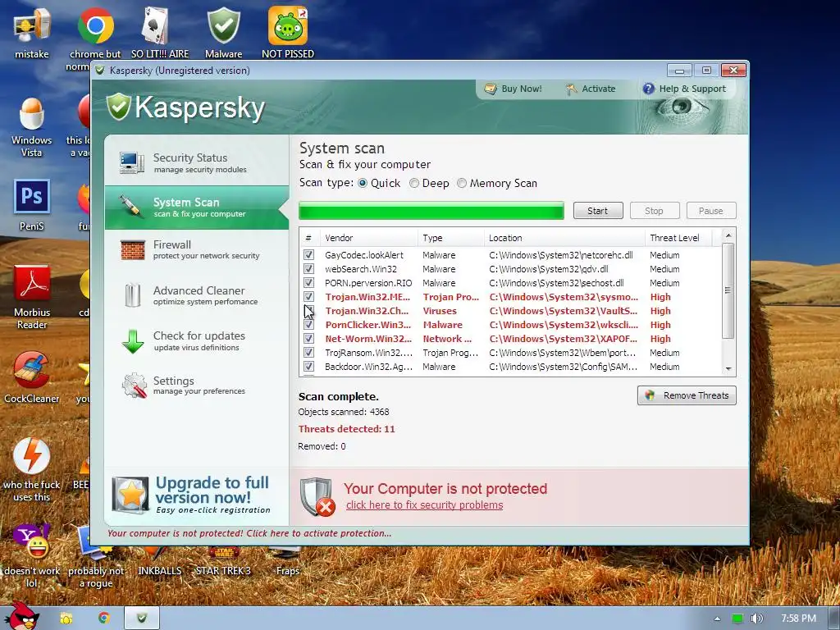Click the Remove Threats button
This screenshot has width=840, height=630.
[687, 395]
